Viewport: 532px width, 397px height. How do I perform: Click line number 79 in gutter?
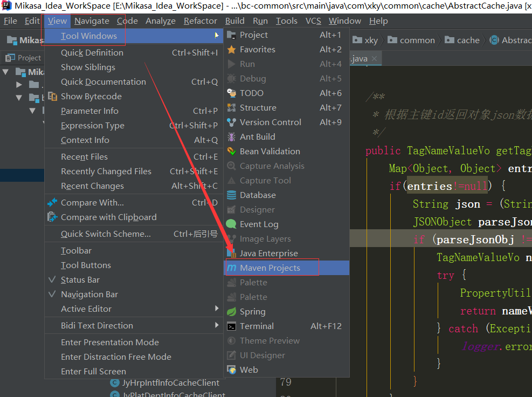point(286,382)
